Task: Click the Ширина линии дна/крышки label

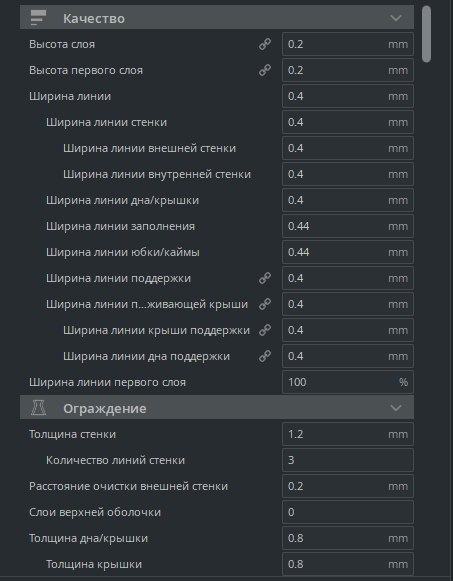Action: (122, 200)
